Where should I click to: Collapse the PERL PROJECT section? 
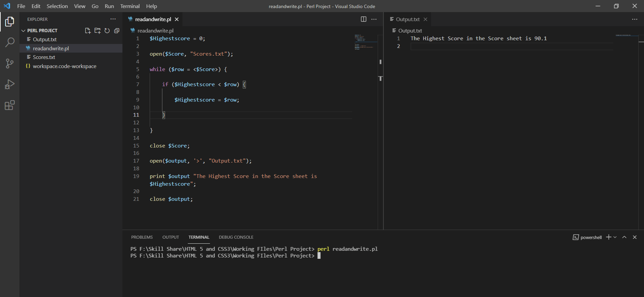(x=42, y=31)
